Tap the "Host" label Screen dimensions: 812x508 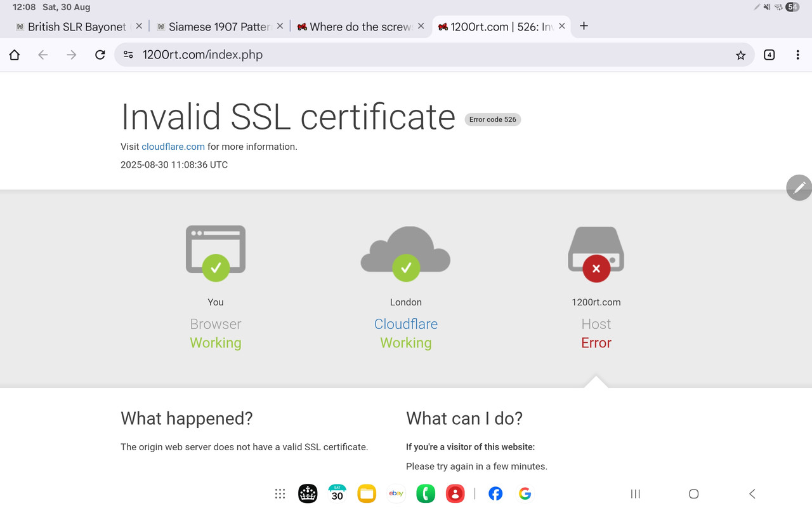tap(596, 324)
